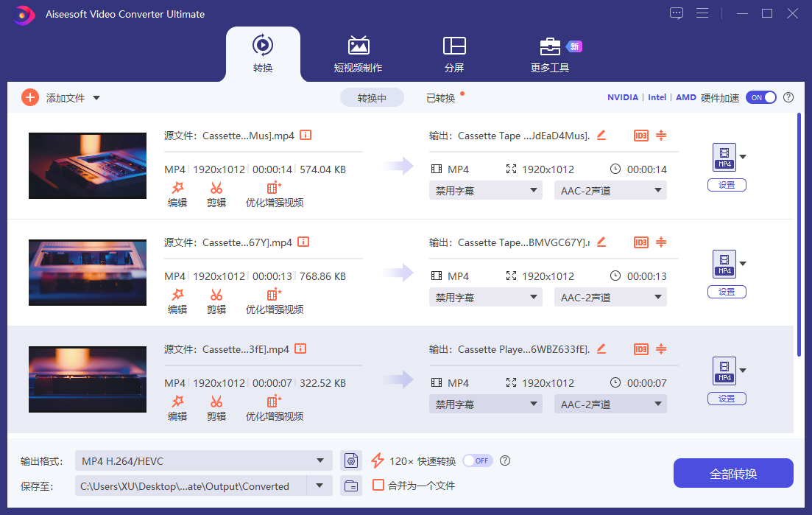
Task: Expand the 输出格式 MP4 H.264/HEVC dropdown
Action: (x=319, y=461)
